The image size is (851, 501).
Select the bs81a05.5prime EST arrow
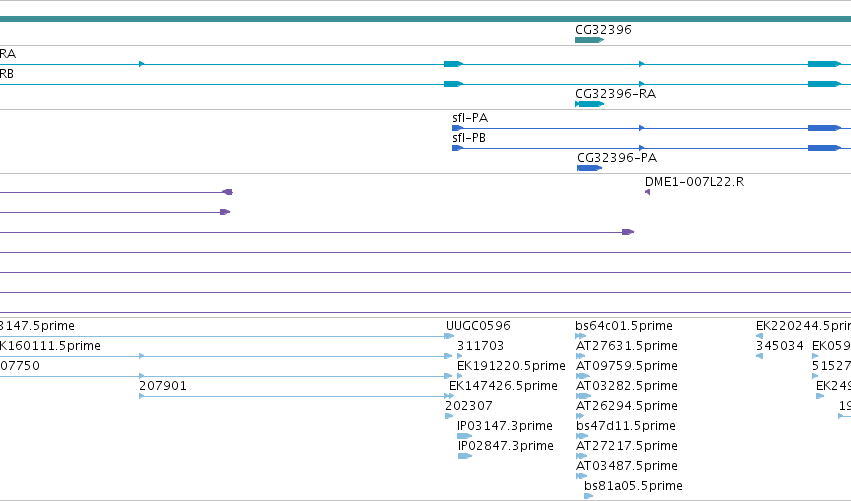589,496
